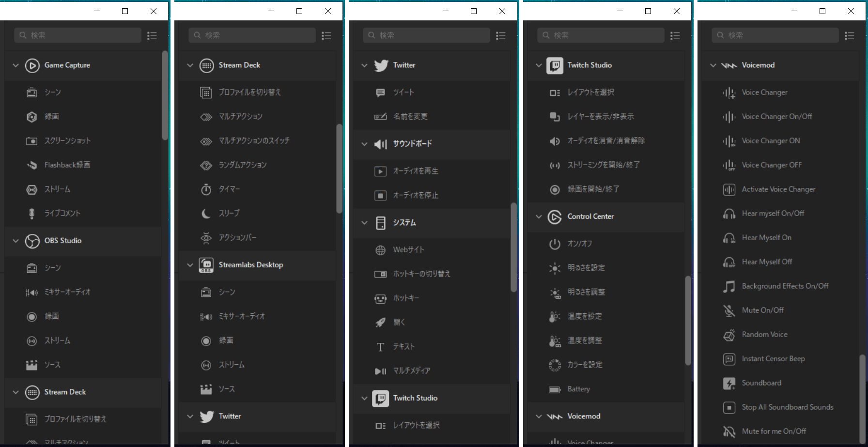
Task: Click the オーディオを再生 play icon
Action: click(380, 171)
